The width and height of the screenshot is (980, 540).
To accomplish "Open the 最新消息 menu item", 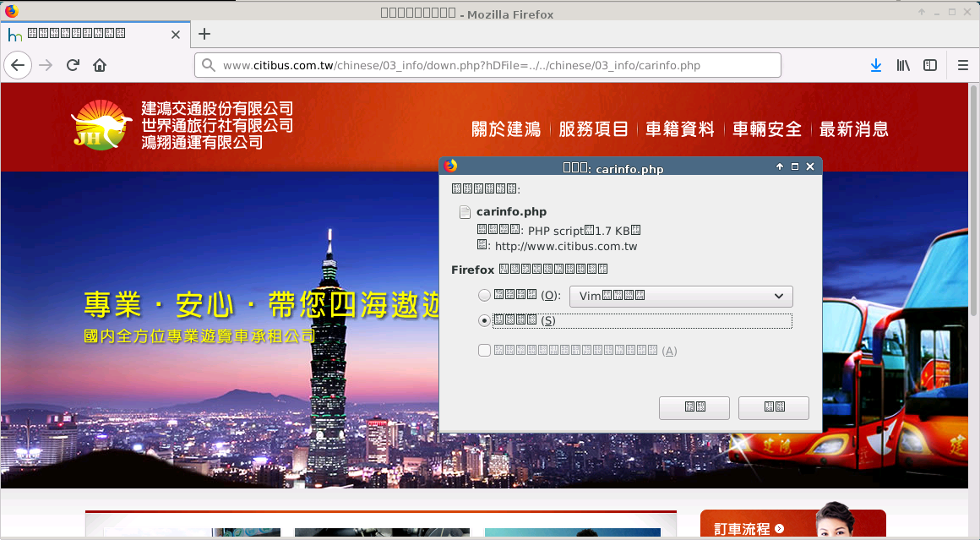I will coord(854,129).
